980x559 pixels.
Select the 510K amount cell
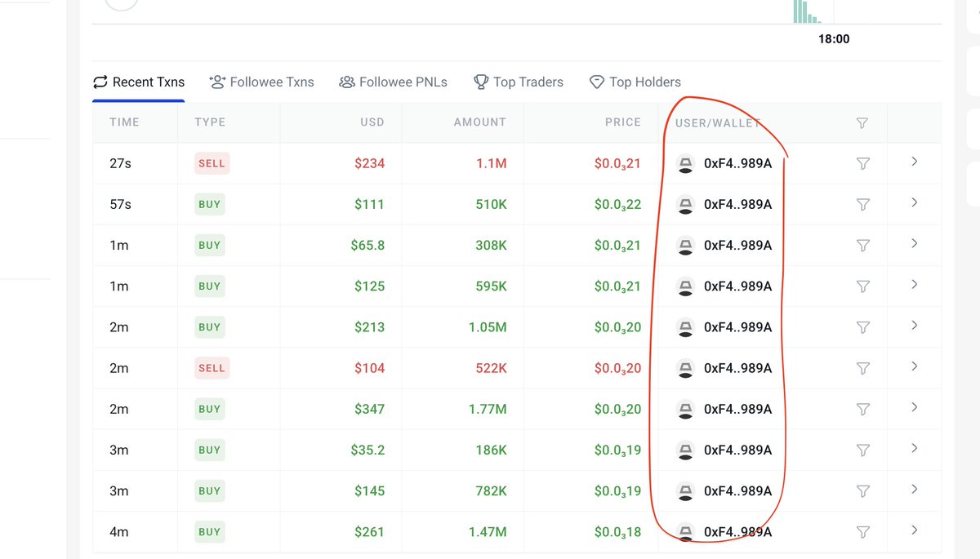[491, 205]
